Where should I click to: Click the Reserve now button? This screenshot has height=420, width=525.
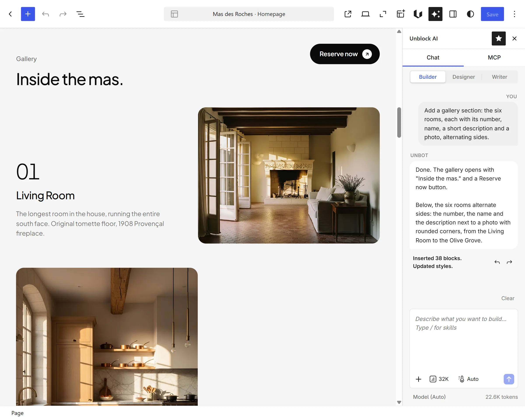click(x=345, y=54)
